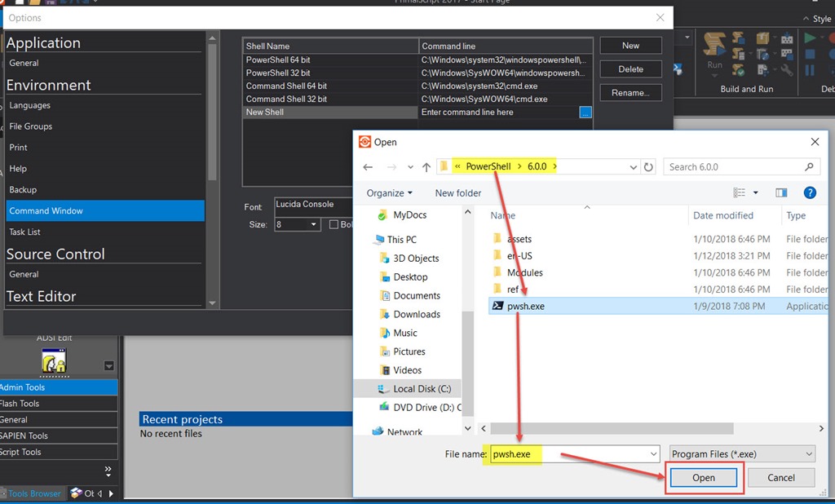Click the ref folder icon
Image resolution: width=835 pixels, height=504 pixels.
[x=497, y=289]
